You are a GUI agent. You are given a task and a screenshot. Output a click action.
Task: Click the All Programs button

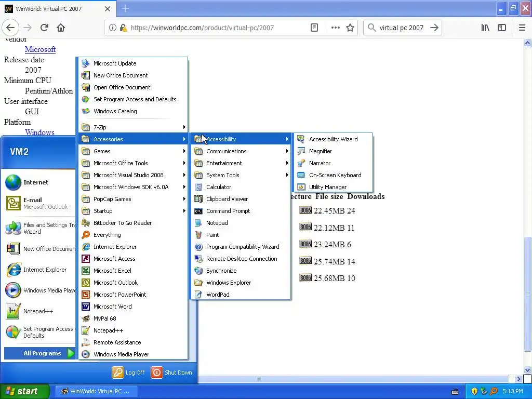39,353
